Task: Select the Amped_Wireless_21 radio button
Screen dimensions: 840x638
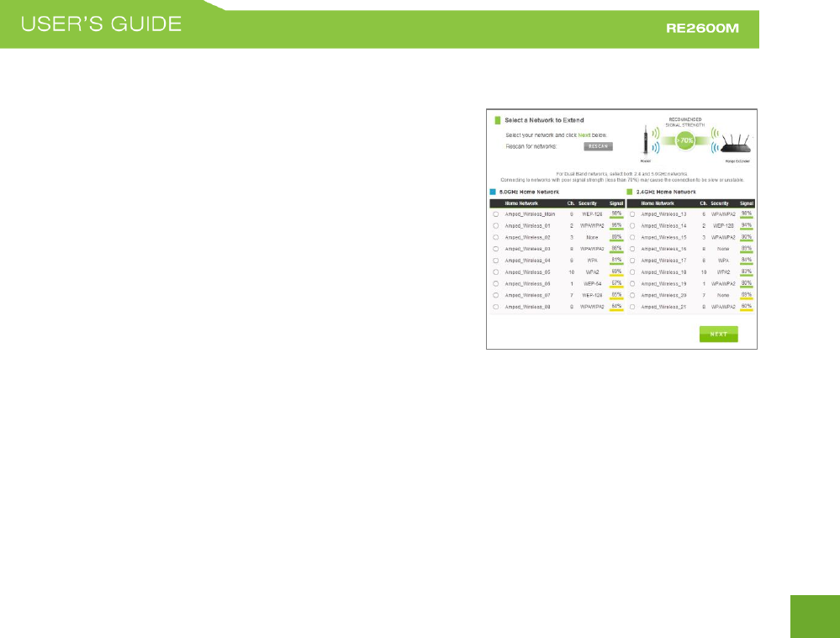Action: [x=632, y=307]
